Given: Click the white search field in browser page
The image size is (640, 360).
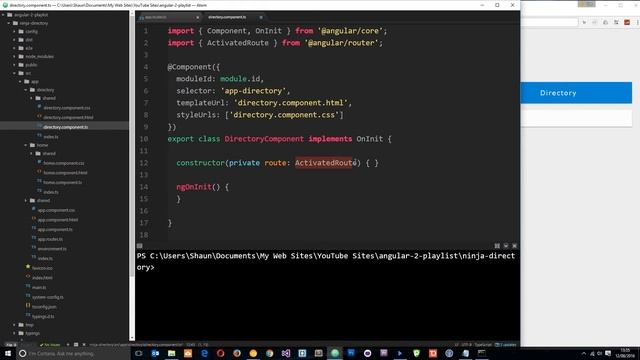Looking at the screenshot, I should [576, 119].
